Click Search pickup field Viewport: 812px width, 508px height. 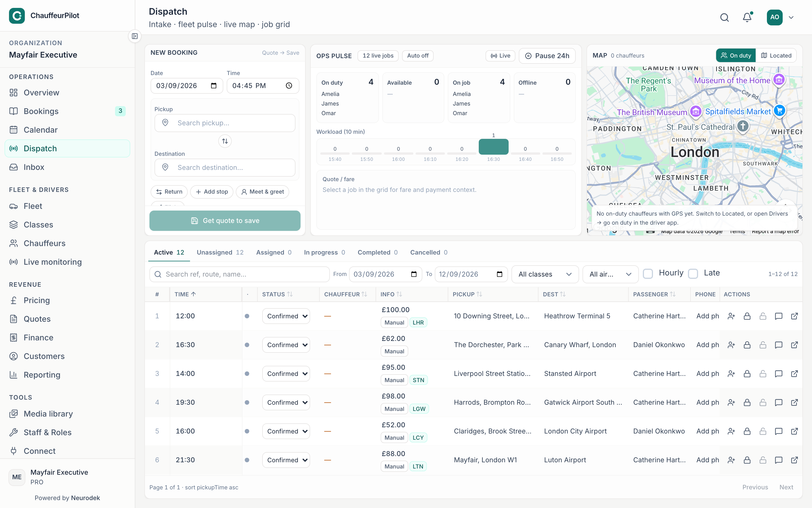point(225,123)
